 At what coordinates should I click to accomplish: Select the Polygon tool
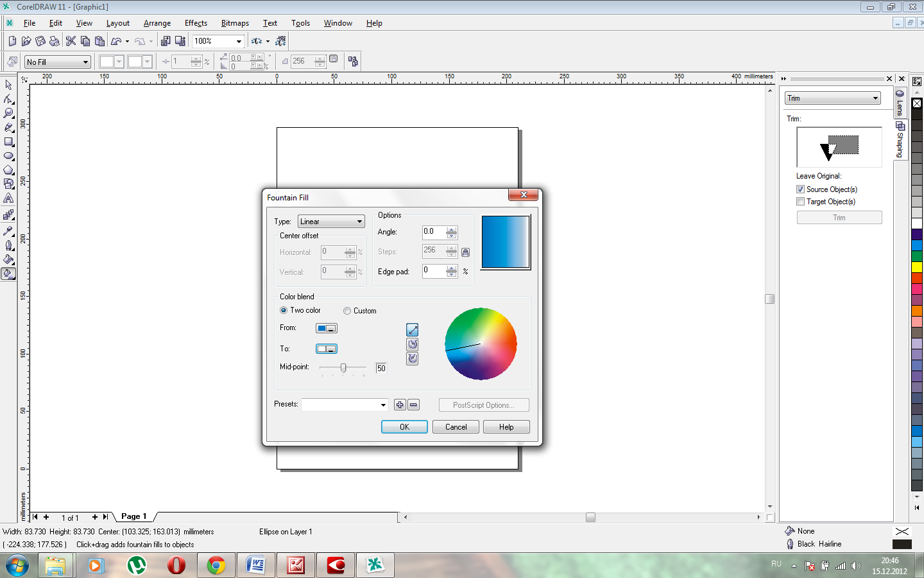click(x=8, y=170)
